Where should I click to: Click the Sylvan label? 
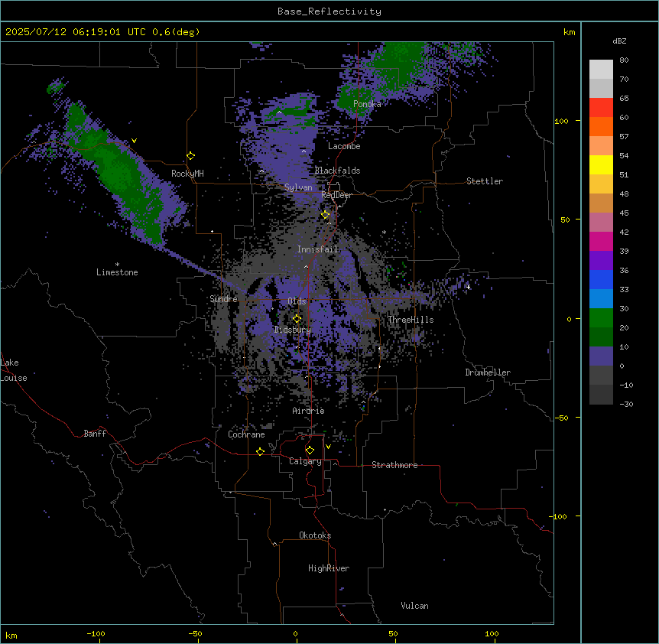click(298, 187)
